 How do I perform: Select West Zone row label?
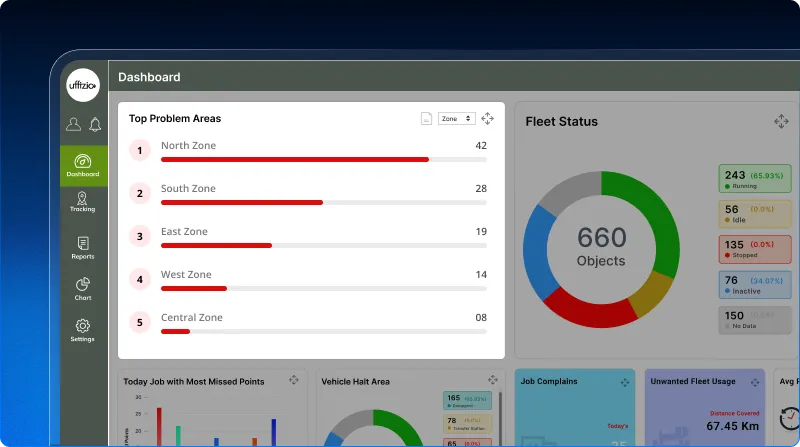[x=186, y=274]
